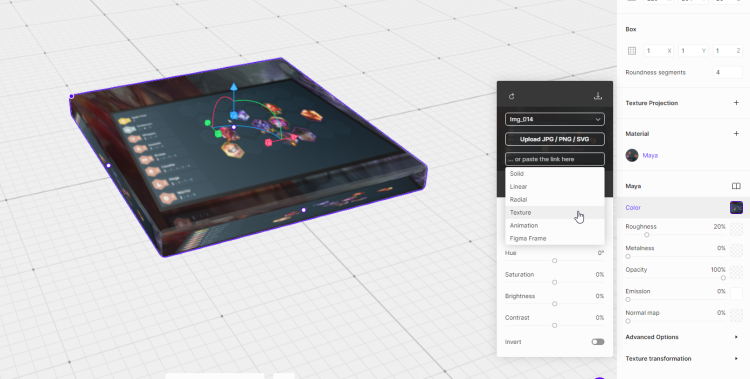Click Upload JPG / PNG / SVG button
Viewport: 750px width, 379px height.
coord(555,139)
